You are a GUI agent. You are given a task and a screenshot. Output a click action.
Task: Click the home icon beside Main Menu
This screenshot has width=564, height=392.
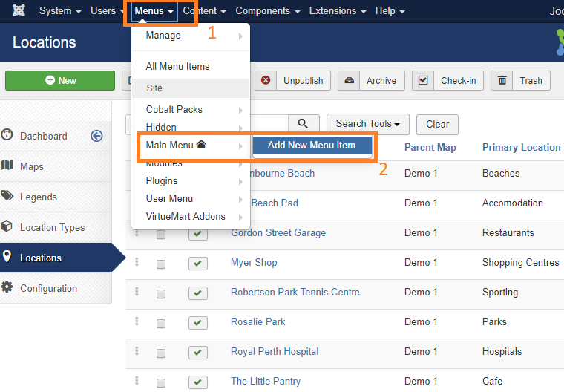point(201,144)
